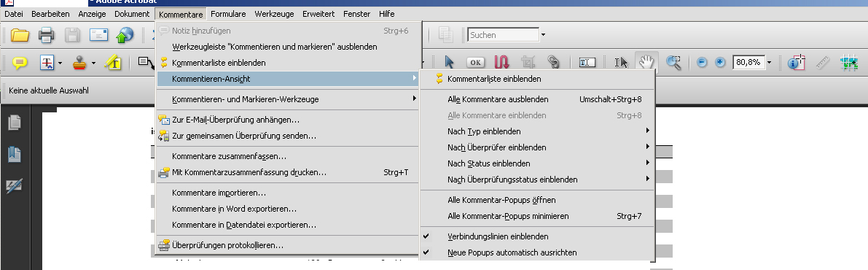This screenshot has height=270, width=868.
Task: Click the zoom in plus button
Action: [x=720, y=63]
